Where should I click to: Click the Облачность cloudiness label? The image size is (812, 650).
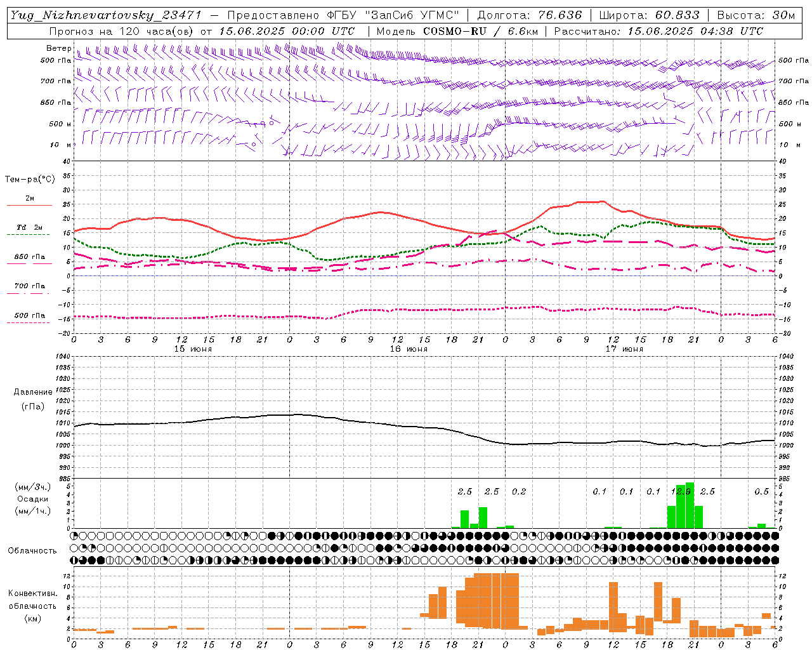point(32,551)
